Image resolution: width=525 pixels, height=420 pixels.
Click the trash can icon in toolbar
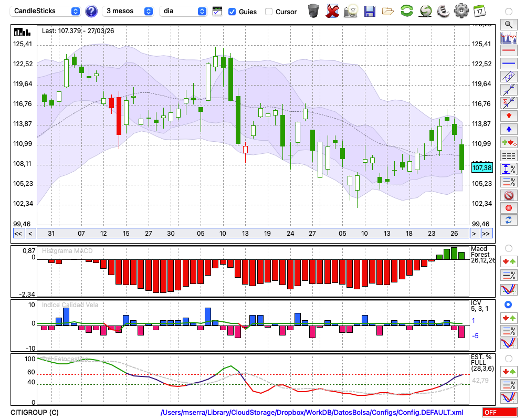pos(313,10)
